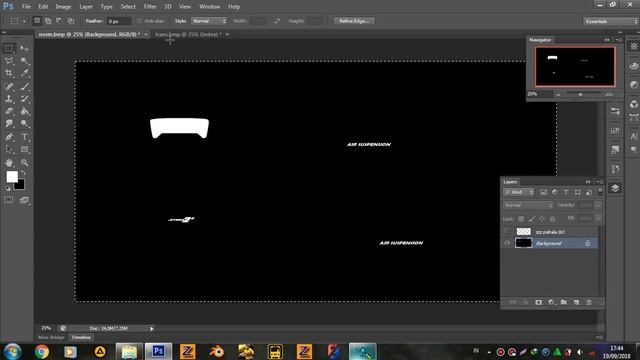This screenshot has height=360, width=640.
Task: Turn layer filtering switch on or off
Action: click(600, 191)
